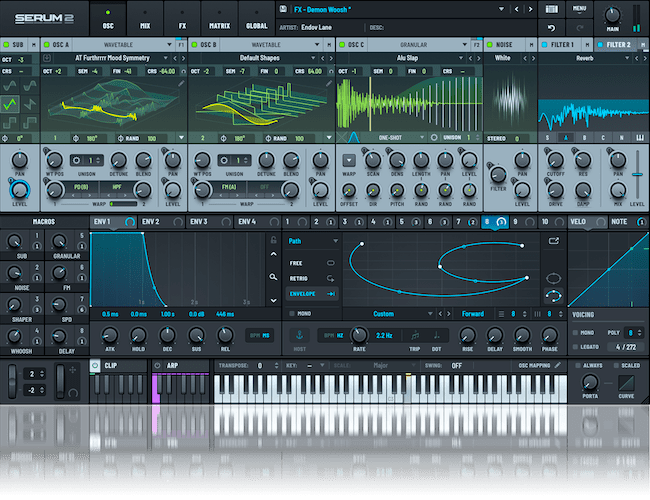Click the OSC C WARP button
Image resolution: width=650 pixels, height=500 pixels.
tap(349, 160)
